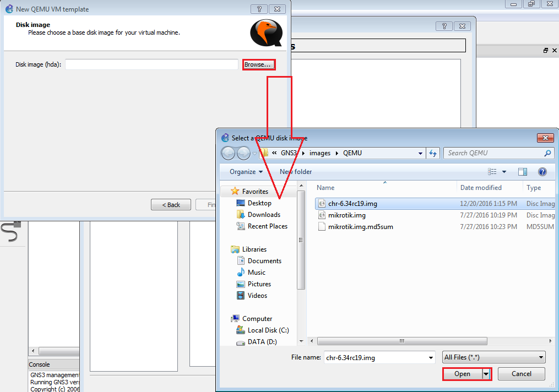The height and width of the screenshot is (392, 559).
Task: Click the change view icon
Action: pos(492,172)
